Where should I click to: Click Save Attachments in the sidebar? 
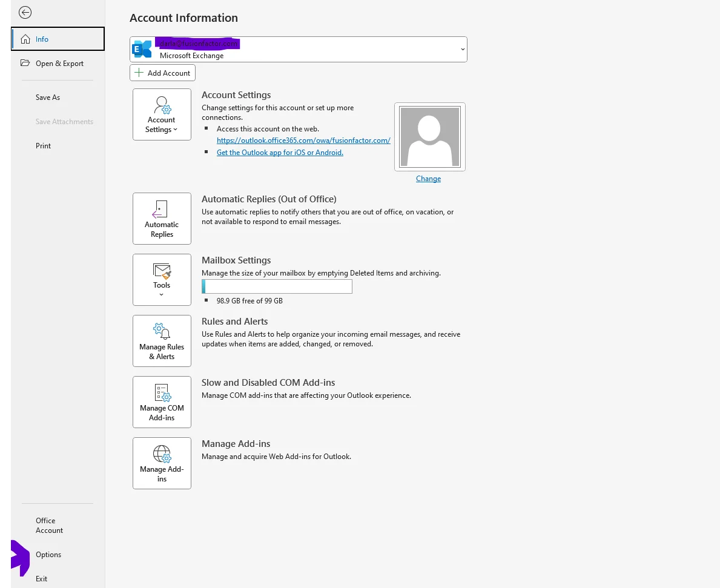[x=64, y=122]
